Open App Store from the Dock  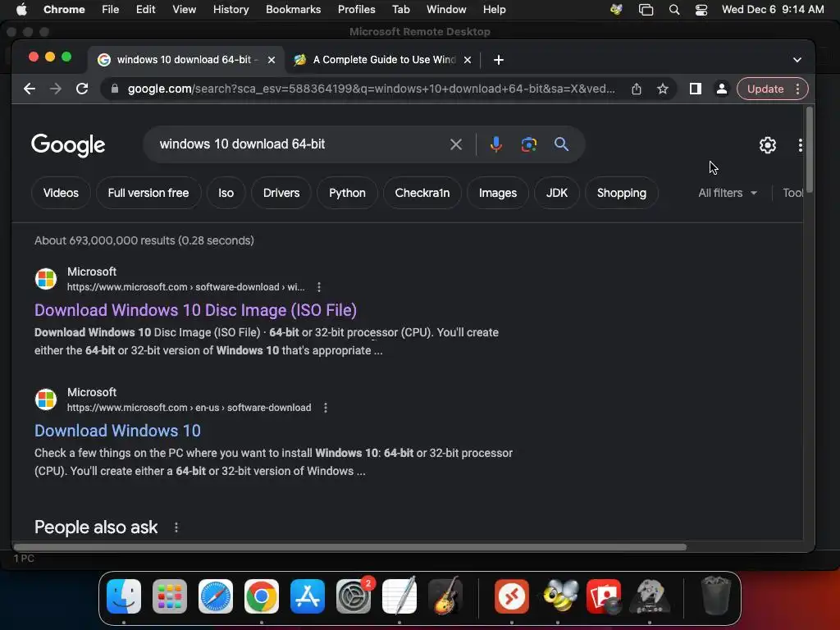pyautogui.click(x=308, y=596)
